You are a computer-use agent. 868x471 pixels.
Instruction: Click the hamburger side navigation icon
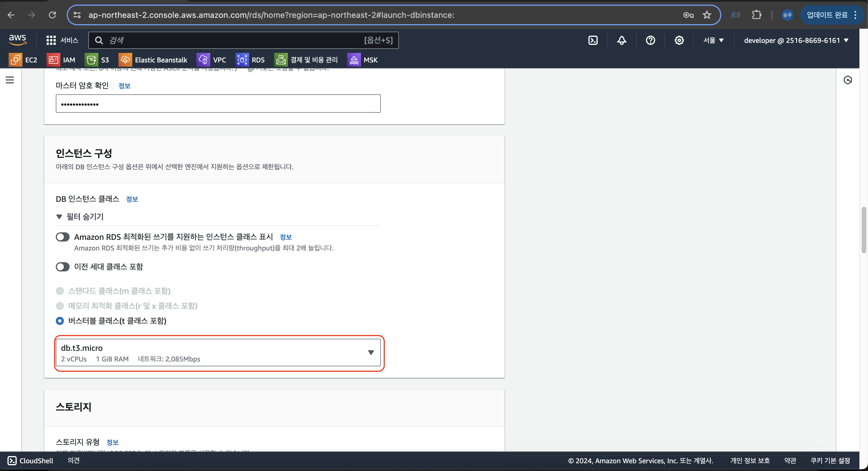coord(10,80)
